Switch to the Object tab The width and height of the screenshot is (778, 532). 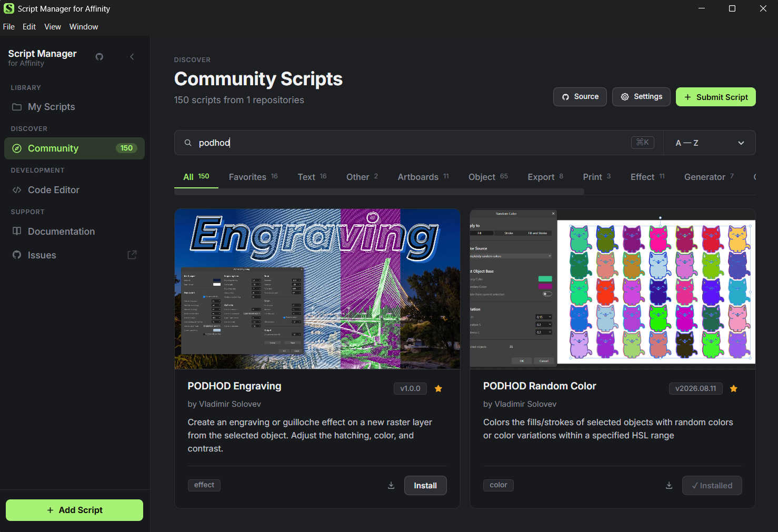pos(488,177)
